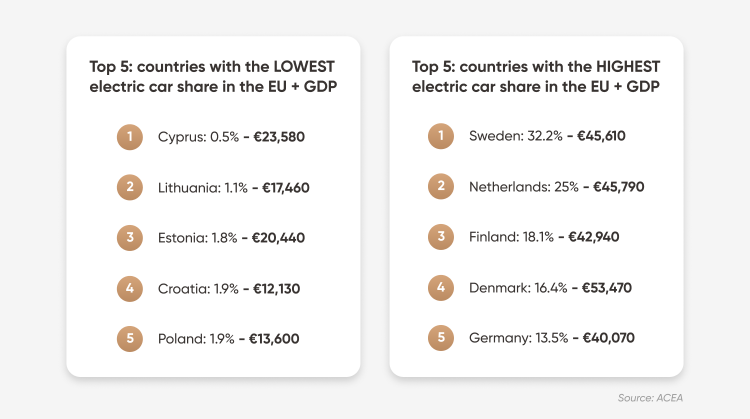750x419 pixels.
Task: Click the Sweden 32.2% entry text
Action: click(x=516, y=136)
